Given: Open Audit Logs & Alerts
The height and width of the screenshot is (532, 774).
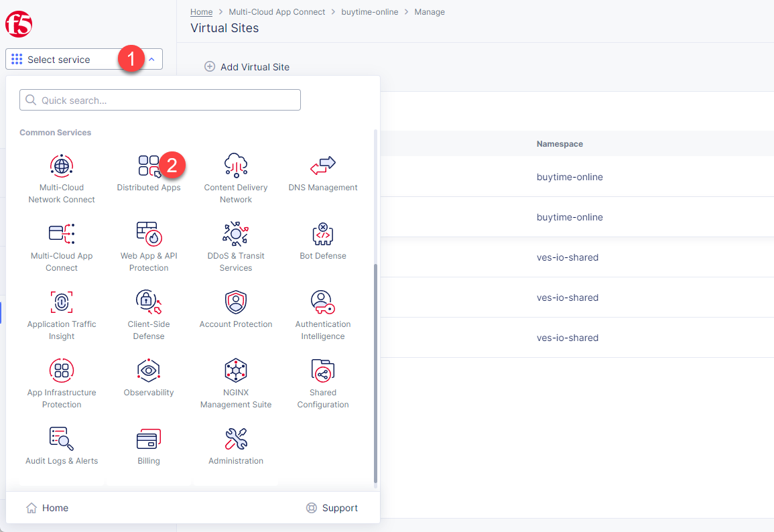Looking at the screenshot, I should pos(62,446).
